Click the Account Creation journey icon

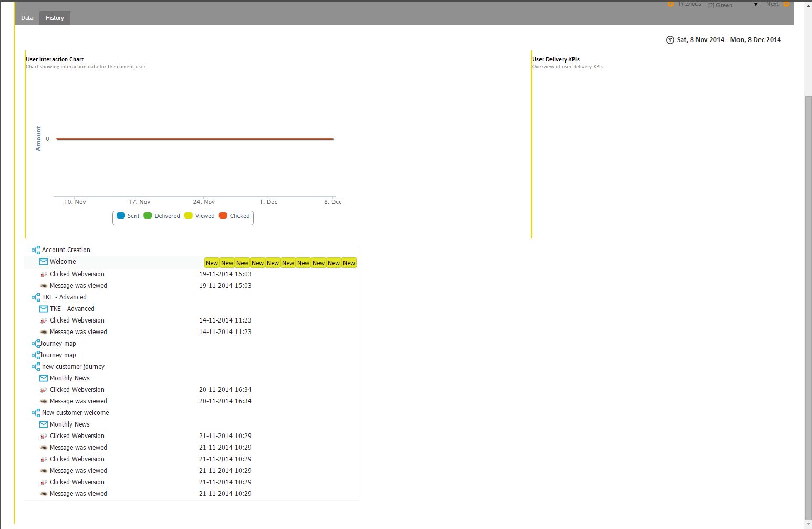[36, 250]
